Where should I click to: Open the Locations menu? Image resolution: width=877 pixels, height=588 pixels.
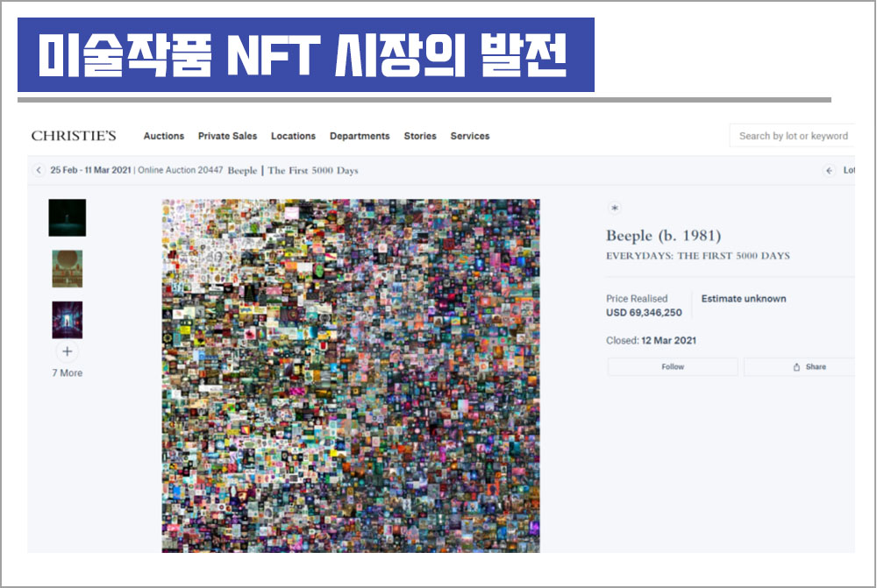[293, 136]
